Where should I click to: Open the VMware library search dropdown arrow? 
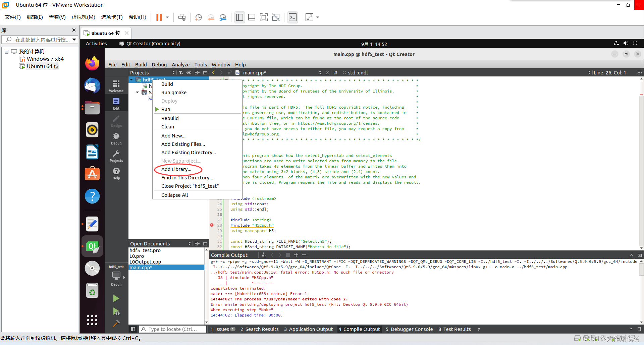tap(74, 40)
